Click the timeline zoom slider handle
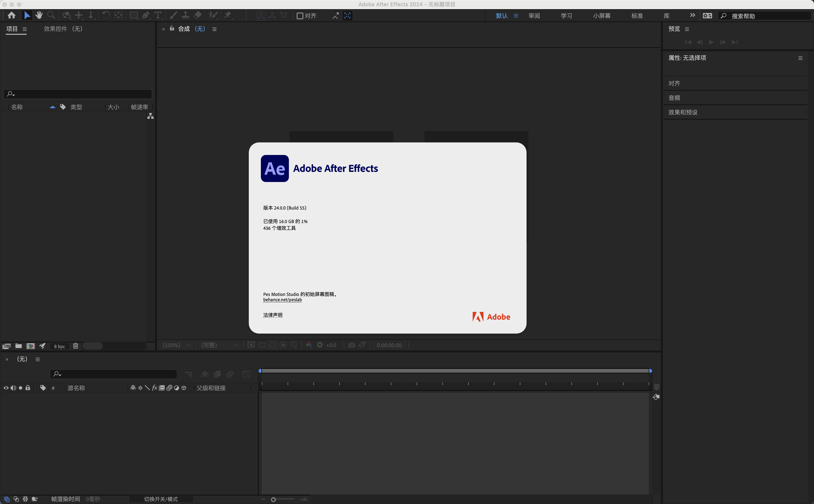Screen dimensions: 814x504 point(273,499)
